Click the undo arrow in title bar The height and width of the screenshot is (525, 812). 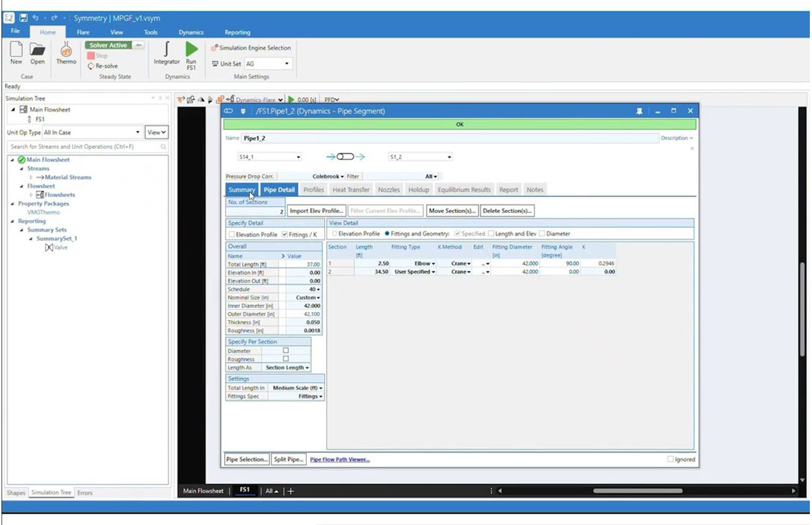click(x=35, y=18)
